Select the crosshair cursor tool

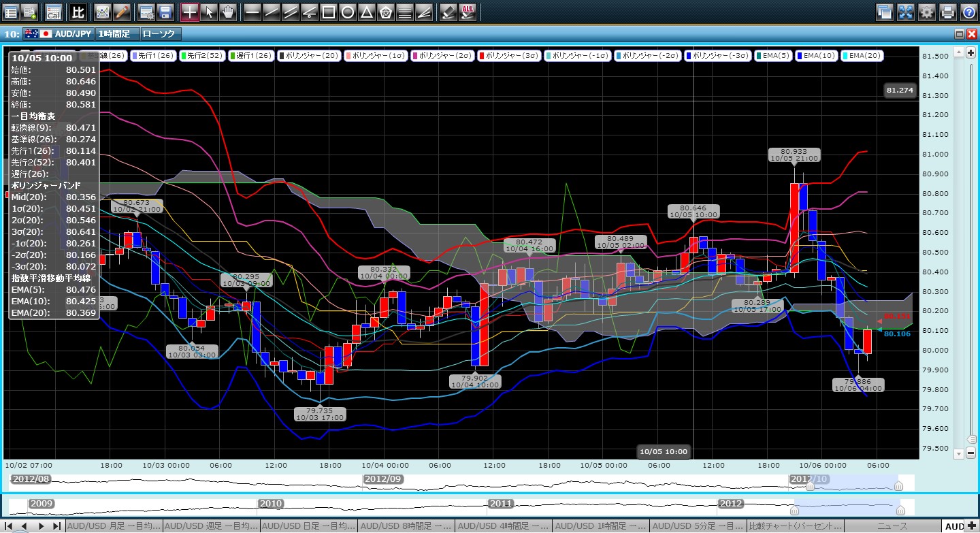pos(190,12)
